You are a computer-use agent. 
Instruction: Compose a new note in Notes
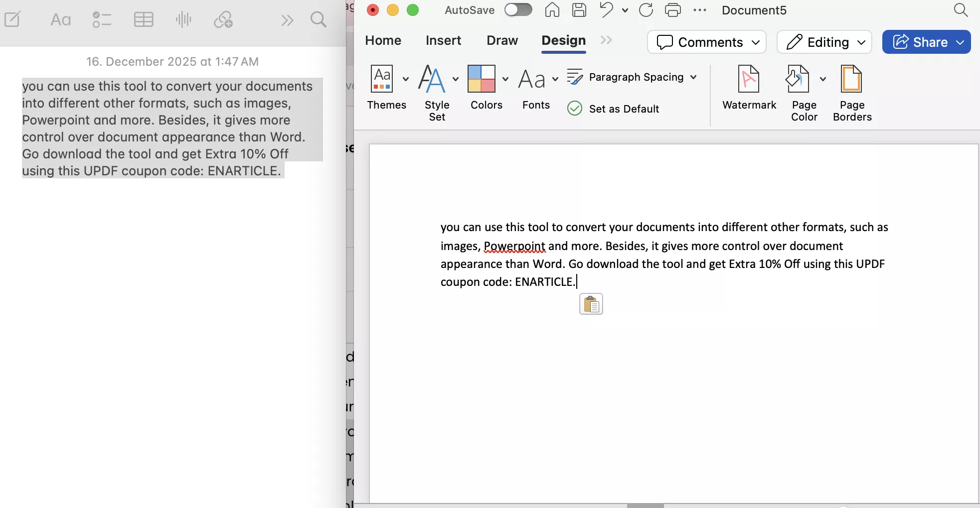tap(12, 19)
